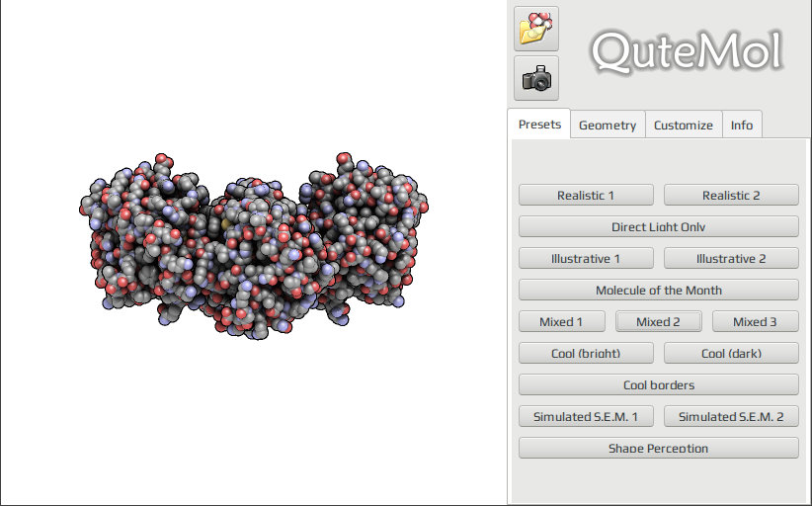Switch to the Presets tab

click(x=539, y=125)
